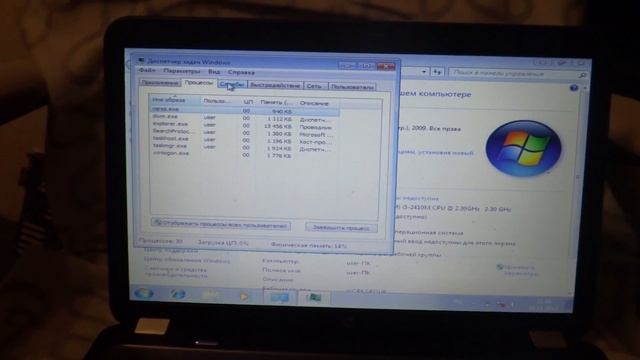
Task: Open Центр обновления Windows link
Action: pos(187,260)
